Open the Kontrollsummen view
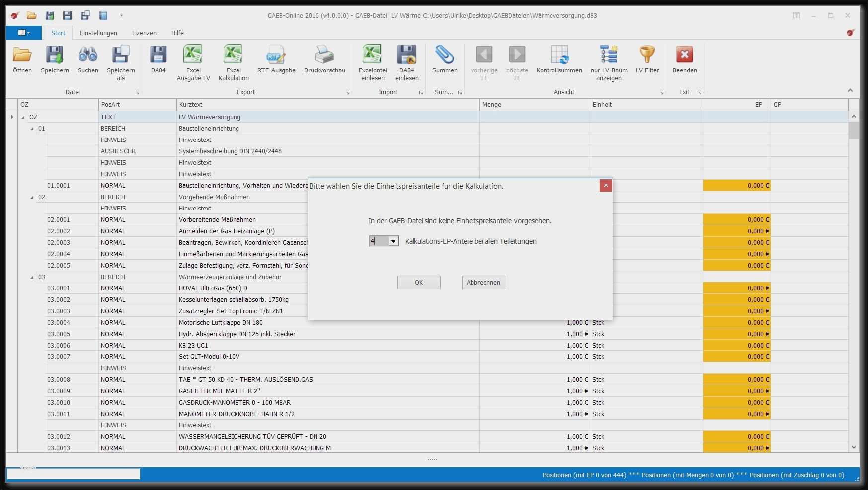 tap(559, 61)
